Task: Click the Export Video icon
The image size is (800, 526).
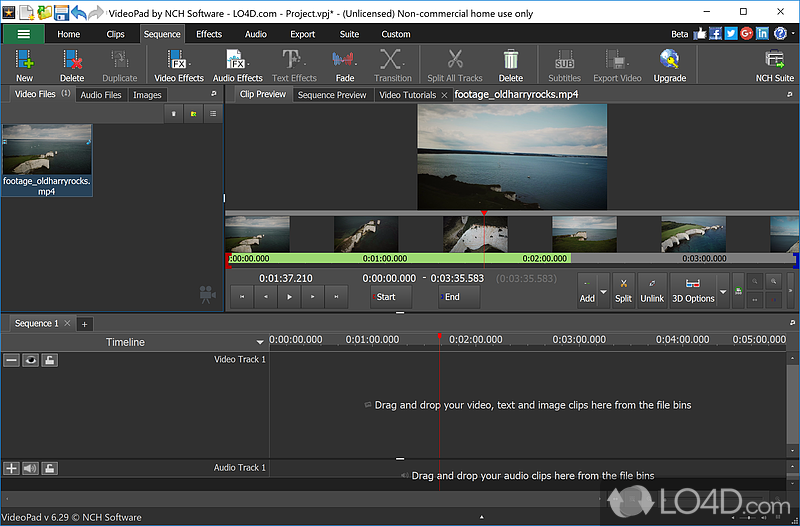Action: coord(617,65)
